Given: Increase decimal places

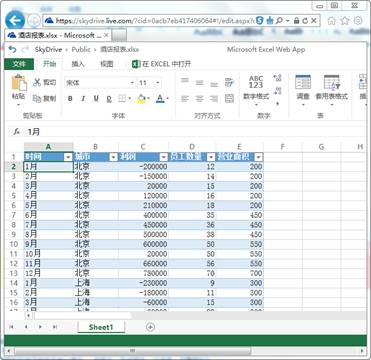Looking at the screenshot, I should [x=277, y=78].
